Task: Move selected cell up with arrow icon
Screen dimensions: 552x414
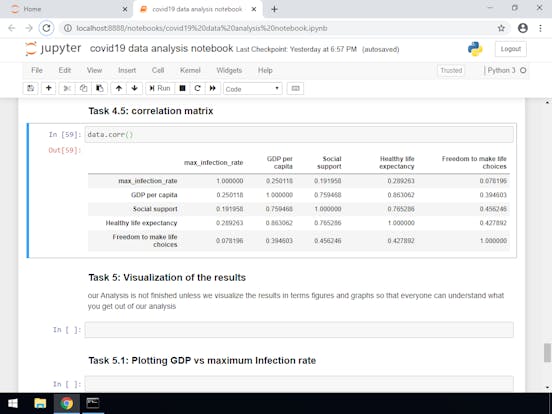Action: (x=119, y=88)
